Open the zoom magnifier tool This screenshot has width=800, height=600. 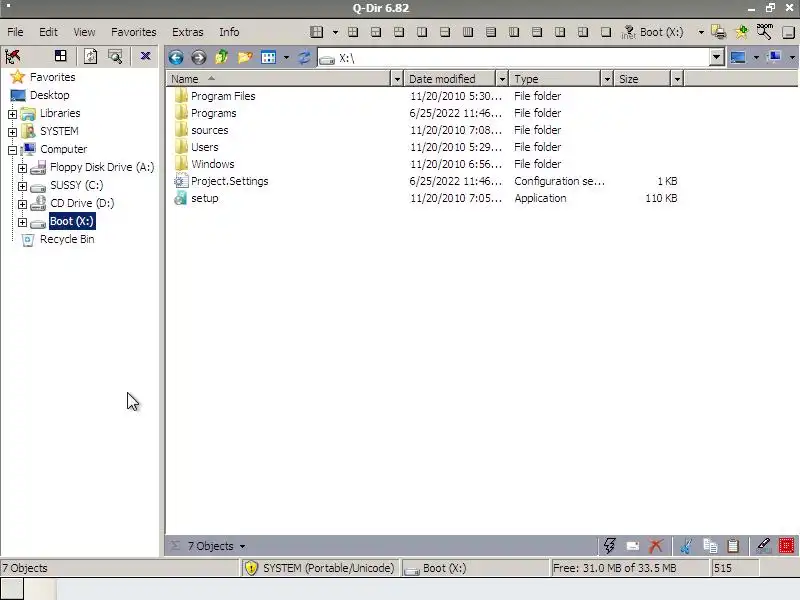pyautogui.click(x=764, y=32)
